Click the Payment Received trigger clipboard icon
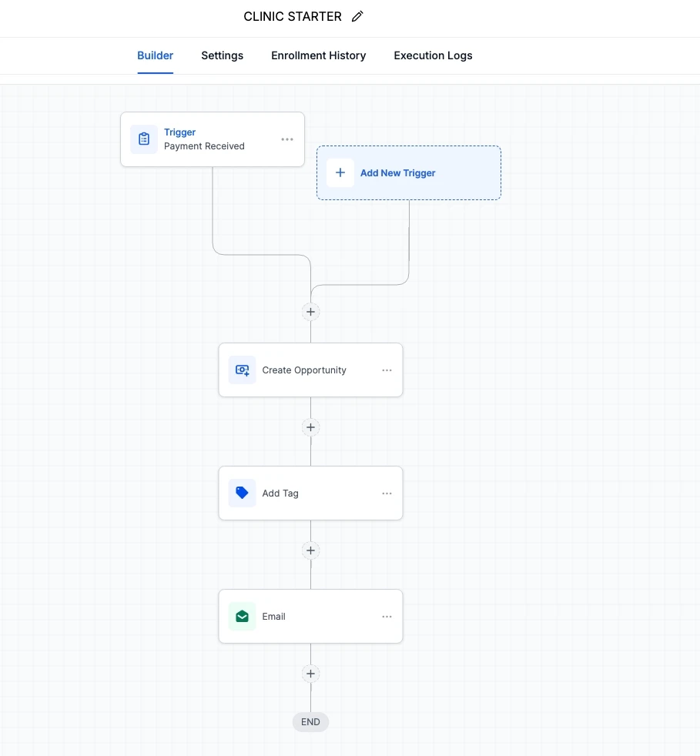The image size is (700, 756). (x=144, y=139)
